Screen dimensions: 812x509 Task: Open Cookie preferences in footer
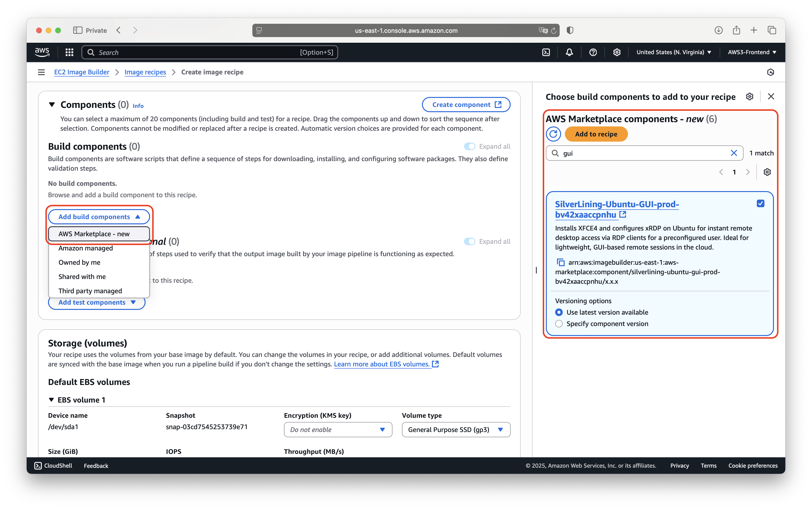(753, 466)
